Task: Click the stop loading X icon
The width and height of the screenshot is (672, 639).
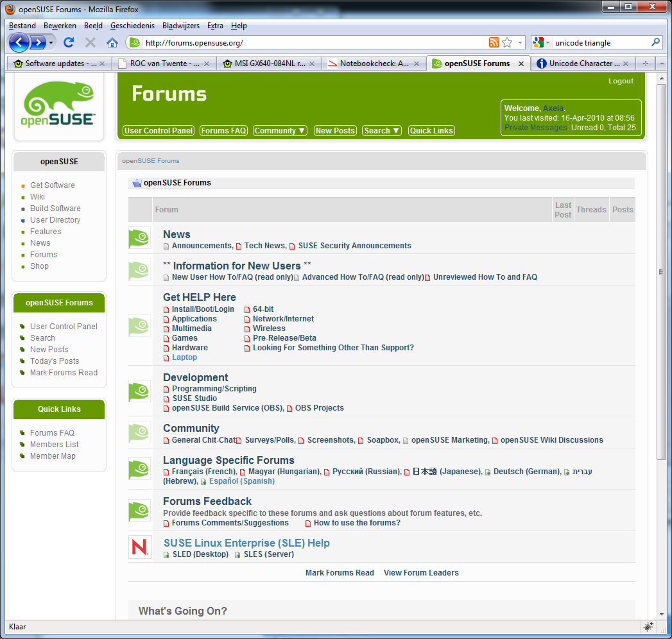Action: [90, 42]
